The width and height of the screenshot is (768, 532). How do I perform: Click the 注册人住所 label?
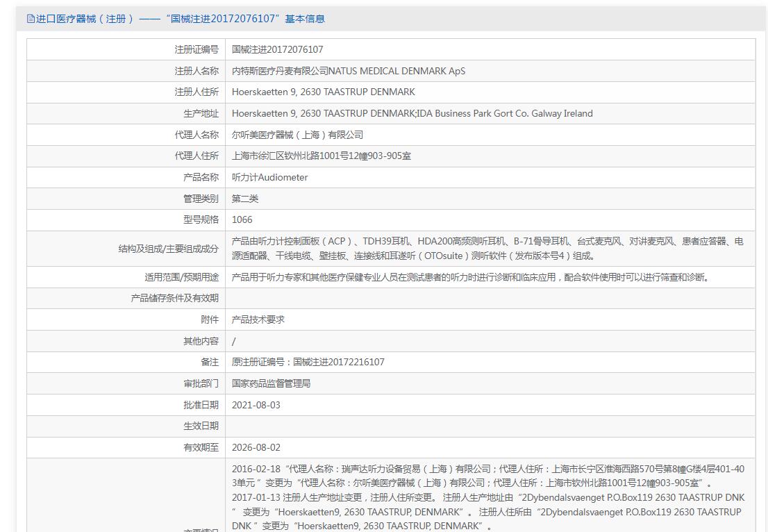(197, 92)
